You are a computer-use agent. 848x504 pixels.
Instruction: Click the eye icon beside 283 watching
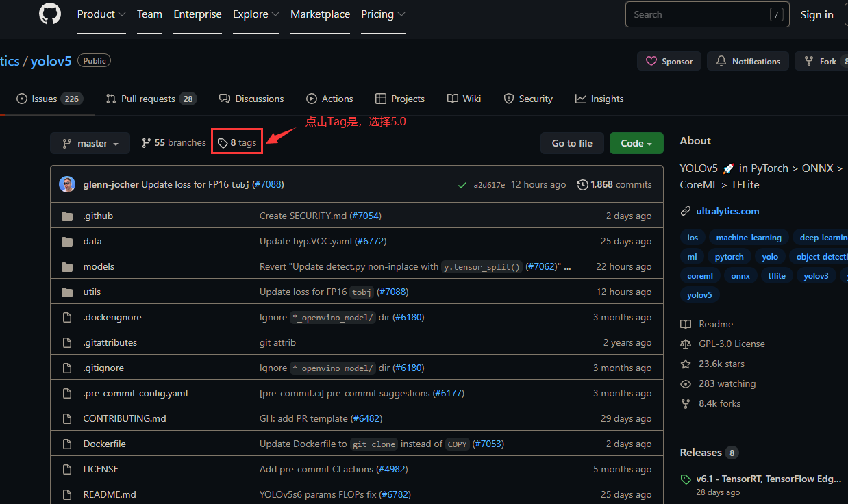686,384
